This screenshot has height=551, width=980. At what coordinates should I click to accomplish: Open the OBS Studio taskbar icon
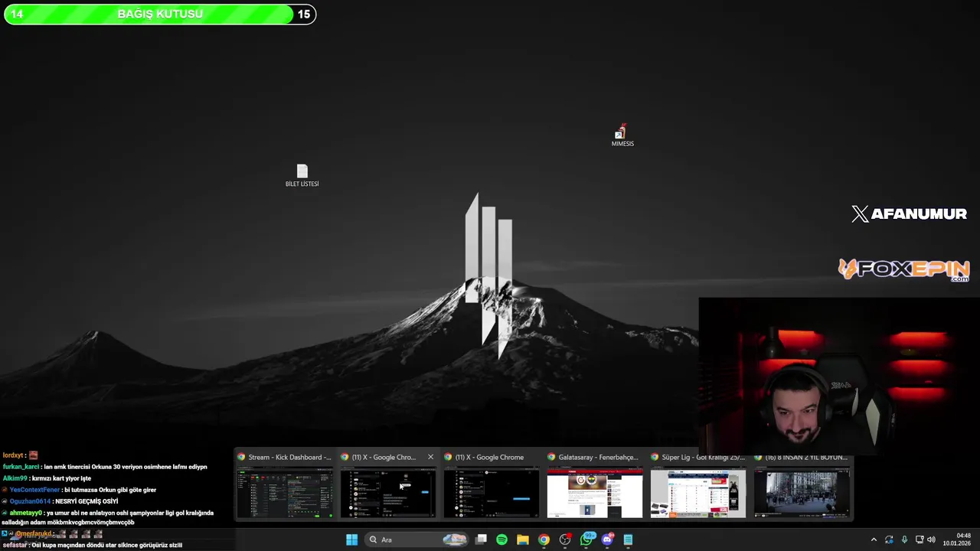point(565,540)
